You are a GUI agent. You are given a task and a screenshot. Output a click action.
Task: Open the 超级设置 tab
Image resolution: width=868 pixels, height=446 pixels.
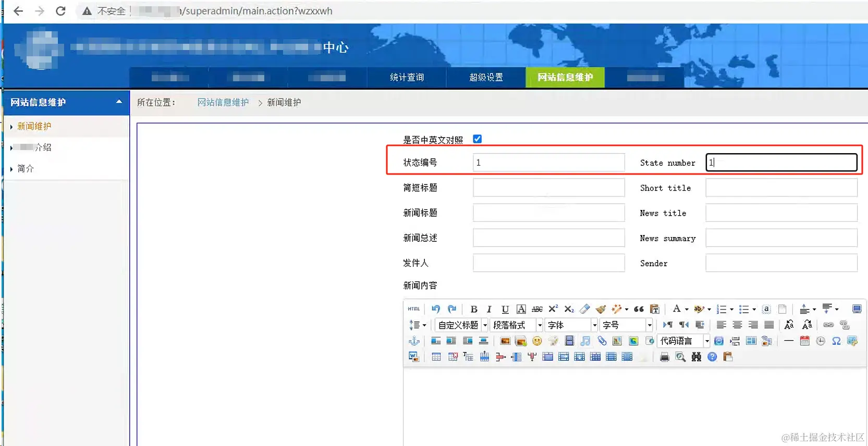pos(486,77)
